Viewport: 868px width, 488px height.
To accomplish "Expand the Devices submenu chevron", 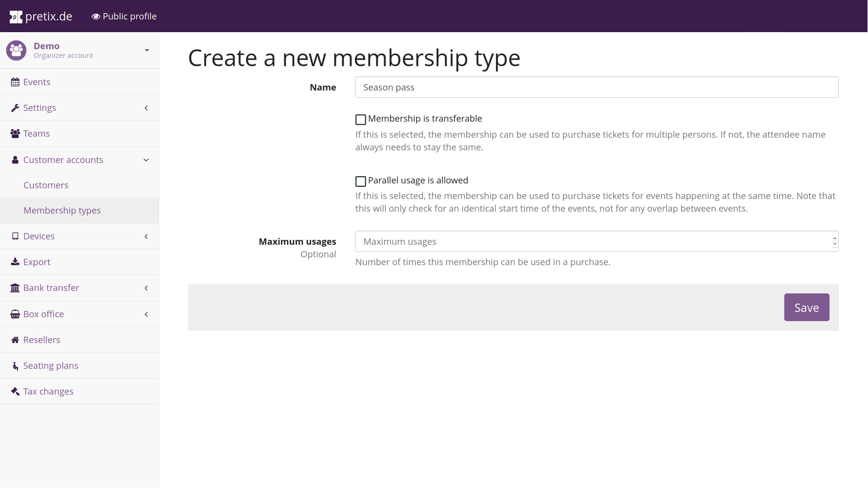I will (x=146, y=236).
